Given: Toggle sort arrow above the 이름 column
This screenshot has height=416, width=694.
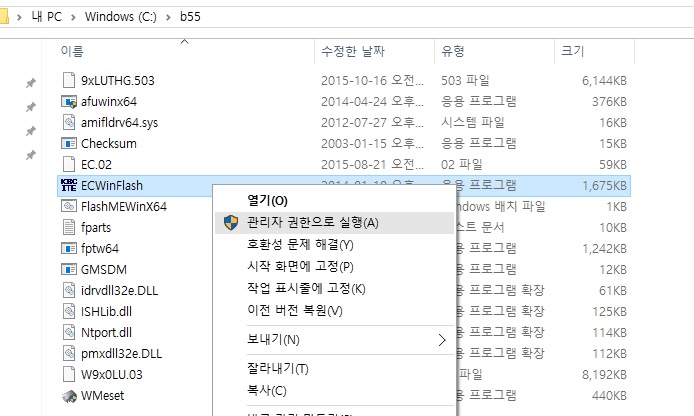Looking at the screenshot, I should coord(185,42).
